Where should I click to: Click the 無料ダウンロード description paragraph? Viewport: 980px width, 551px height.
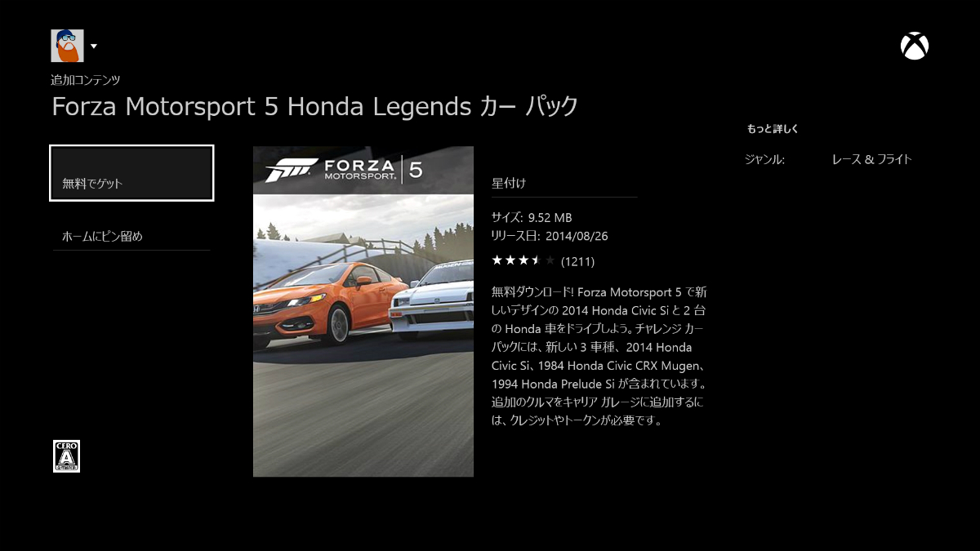pos(599,356)
